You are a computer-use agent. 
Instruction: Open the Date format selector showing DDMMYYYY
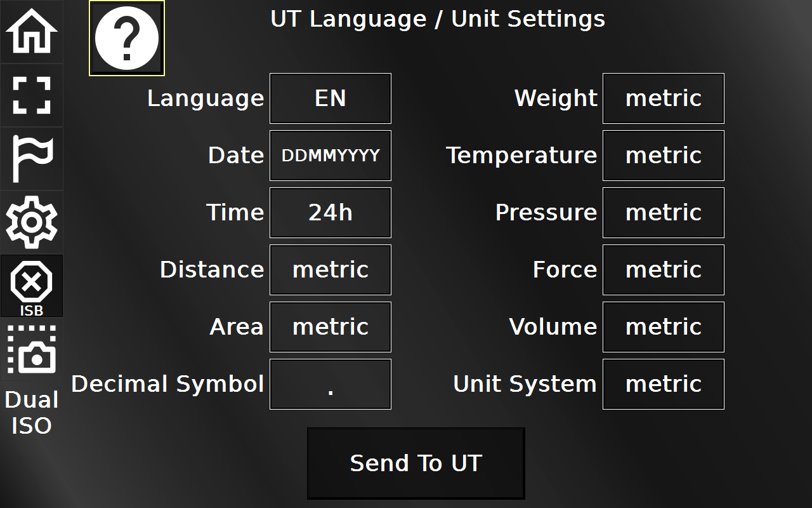coord(330,155)
